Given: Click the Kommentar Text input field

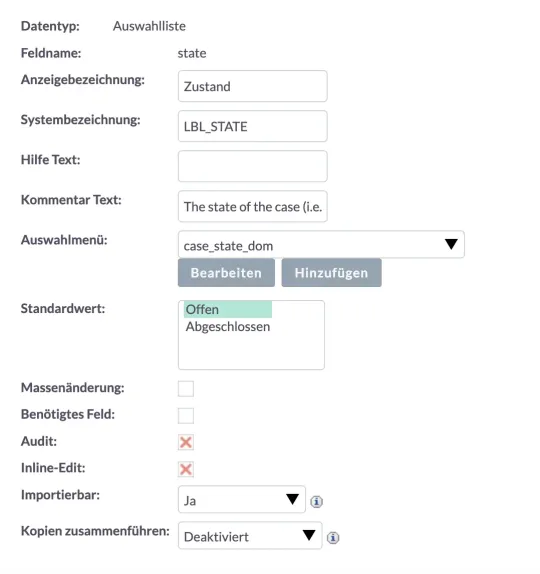Looking at the screenshot, I should [253, 206].
